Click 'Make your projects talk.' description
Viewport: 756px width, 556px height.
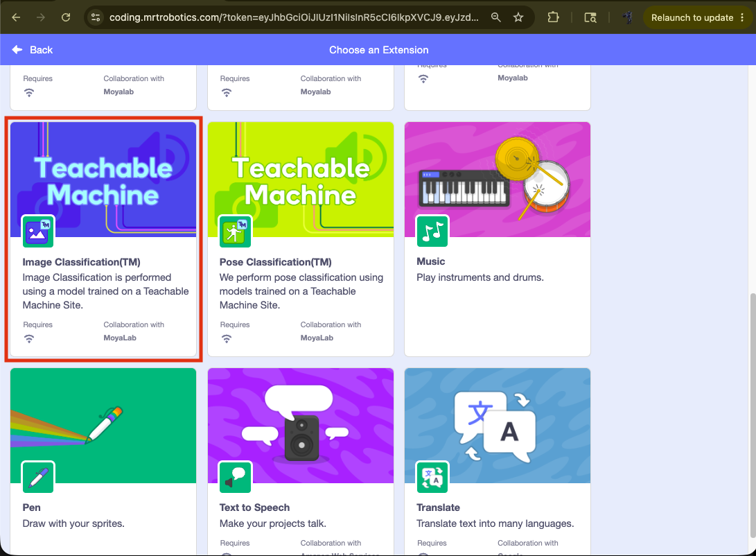pyautogui.click(x=272, y=523)
